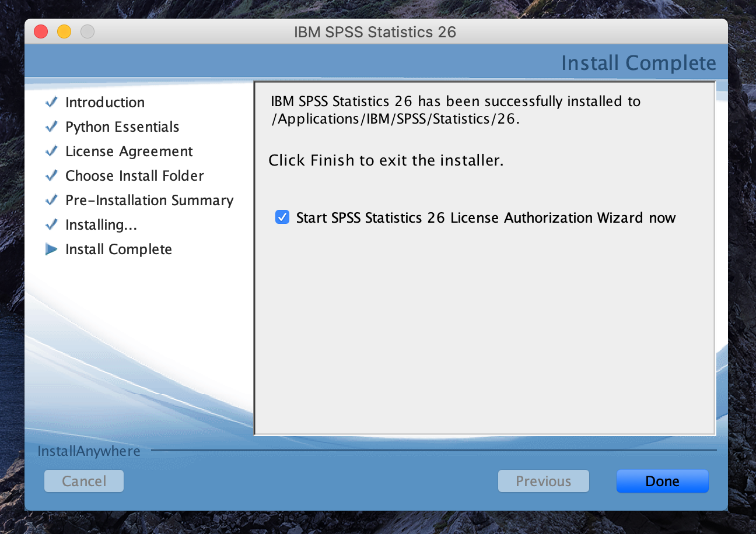The image size is (756, 534).
Task: Click the Cancel button
Action: [84, 481]
